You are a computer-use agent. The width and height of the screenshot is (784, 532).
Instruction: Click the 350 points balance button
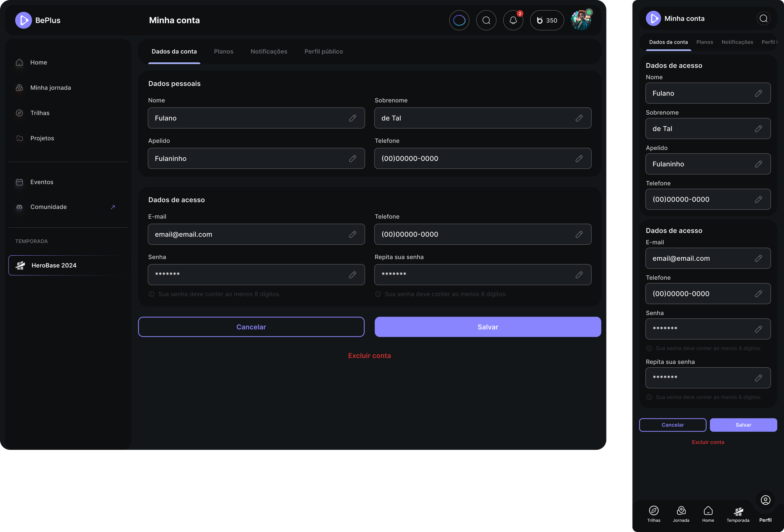pyautogui.click(x=547, y=20)
